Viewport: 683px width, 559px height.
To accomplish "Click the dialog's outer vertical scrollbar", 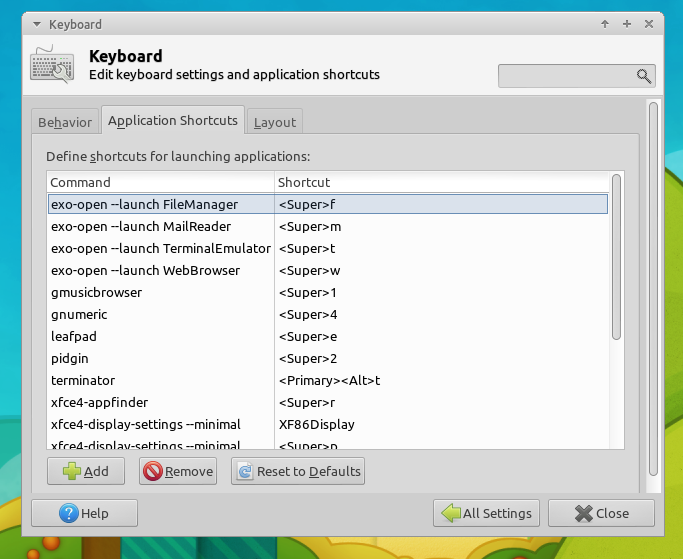I will click(x=653, y=289).
